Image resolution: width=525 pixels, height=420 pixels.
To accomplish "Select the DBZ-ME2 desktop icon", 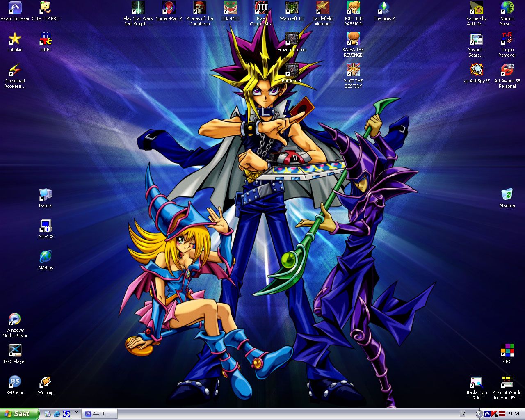I will tap(231, 11).
